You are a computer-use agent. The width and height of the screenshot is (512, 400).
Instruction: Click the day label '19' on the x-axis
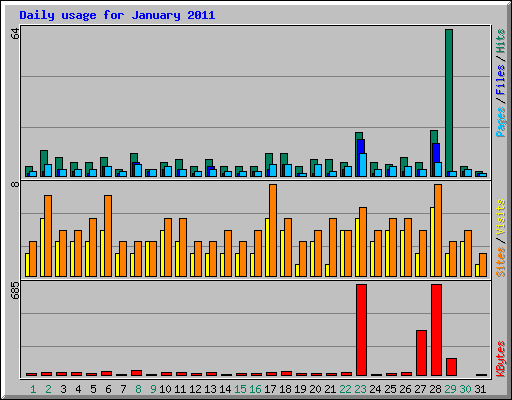(300, 389)
